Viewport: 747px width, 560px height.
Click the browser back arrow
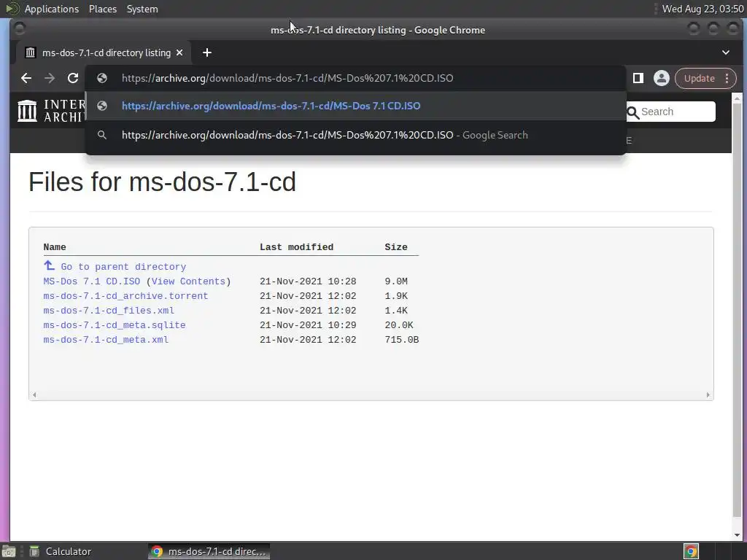tap(26, 78)
